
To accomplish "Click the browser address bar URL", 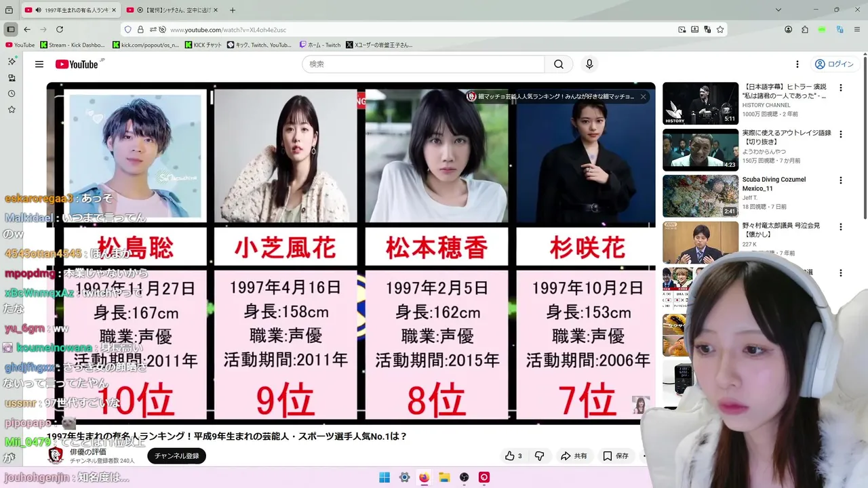I will [228, 30].
